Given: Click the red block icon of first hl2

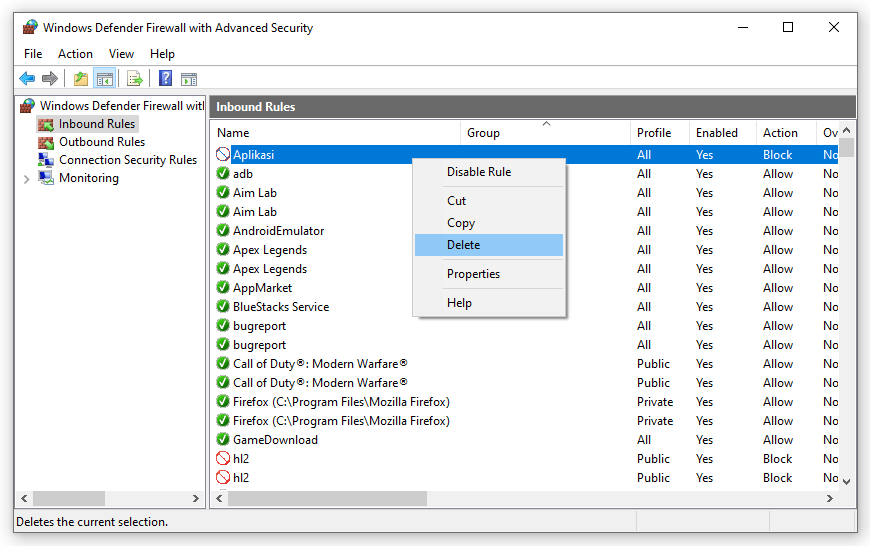Looking at the screenshot, I should pyautogui.click(x=223, y=458).
